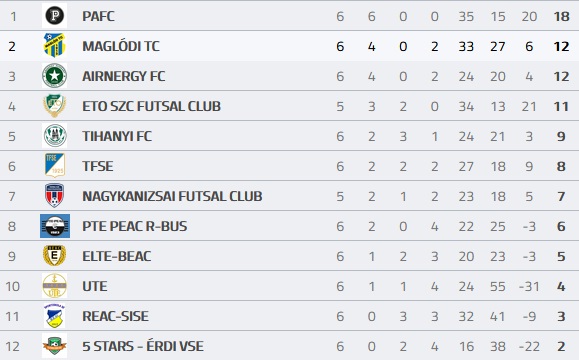
Task: Click the PAFC team logo
Action: [x=54, y=16]
